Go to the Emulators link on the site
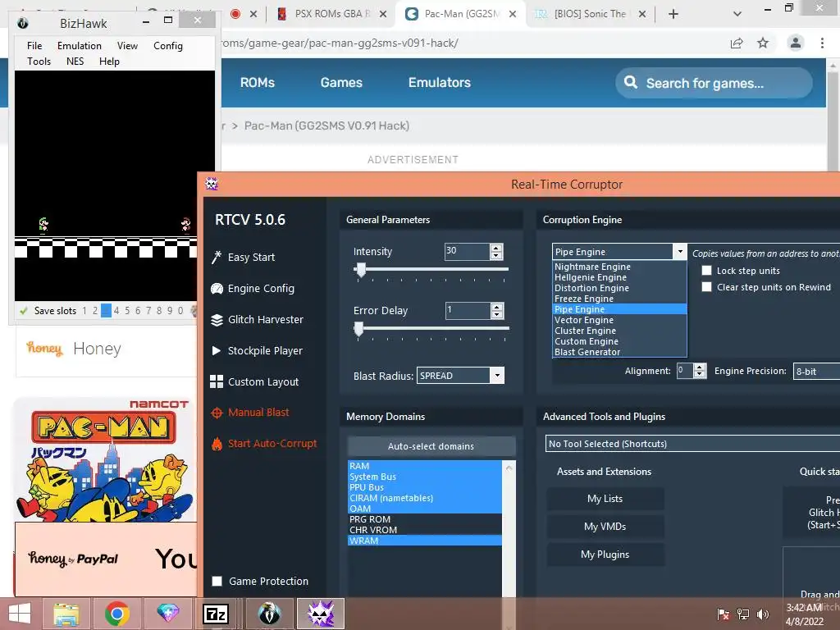 click(x=440, y=83)
